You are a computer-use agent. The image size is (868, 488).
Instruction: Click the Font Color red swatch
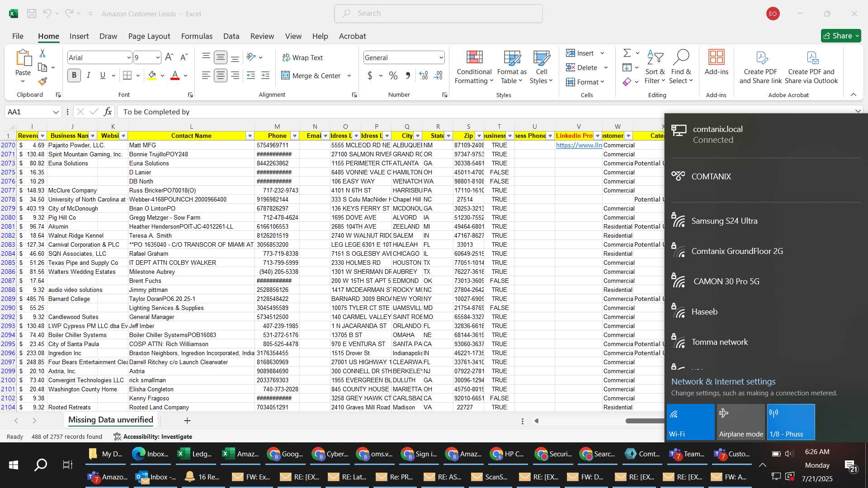pos(175,75)
